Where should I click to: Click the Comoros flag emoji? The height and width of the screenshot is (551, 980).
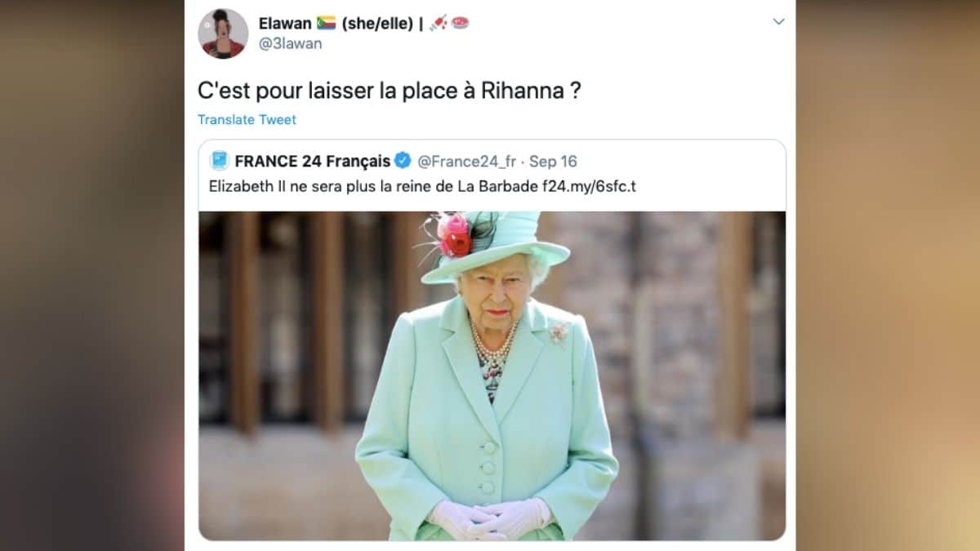coord(327,23)
